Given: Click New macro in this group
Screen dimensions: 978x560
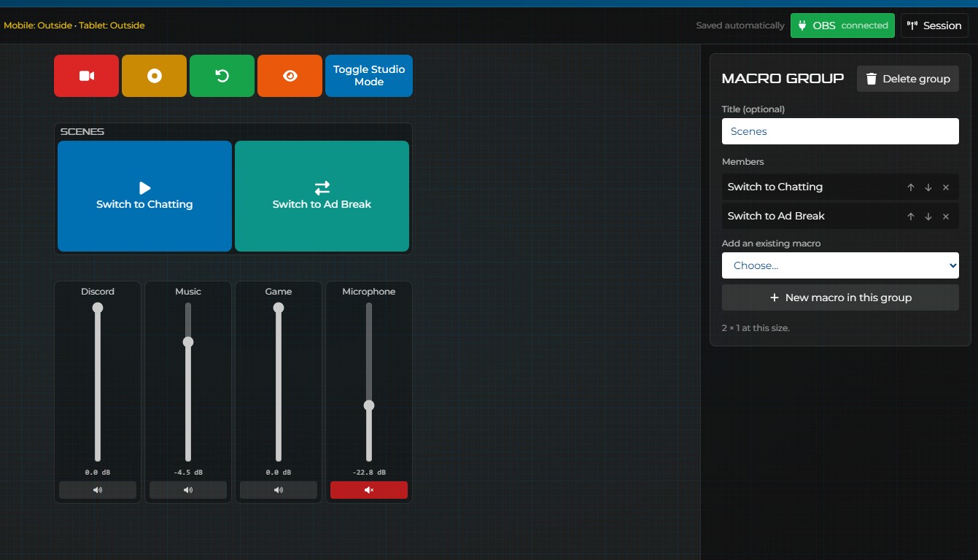Looking at the screenshot, I should coord(840,297).
